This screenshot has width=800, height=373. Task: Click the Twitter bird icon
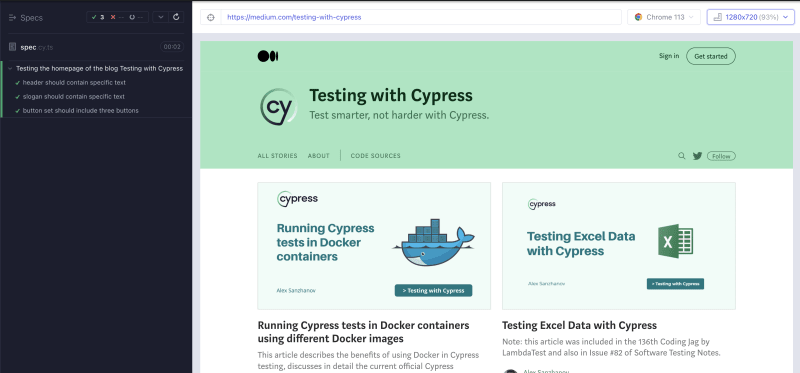pyautogui.click(x=697, y=156)
